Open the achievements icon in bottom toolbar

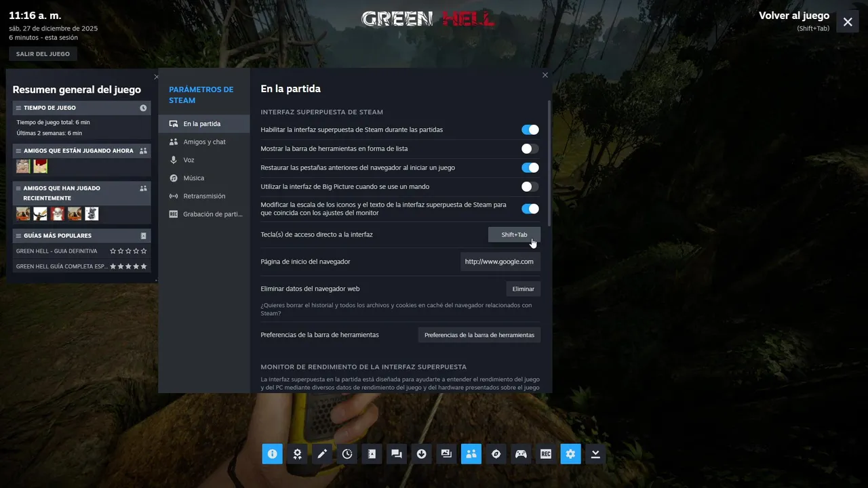pos(297,454)
